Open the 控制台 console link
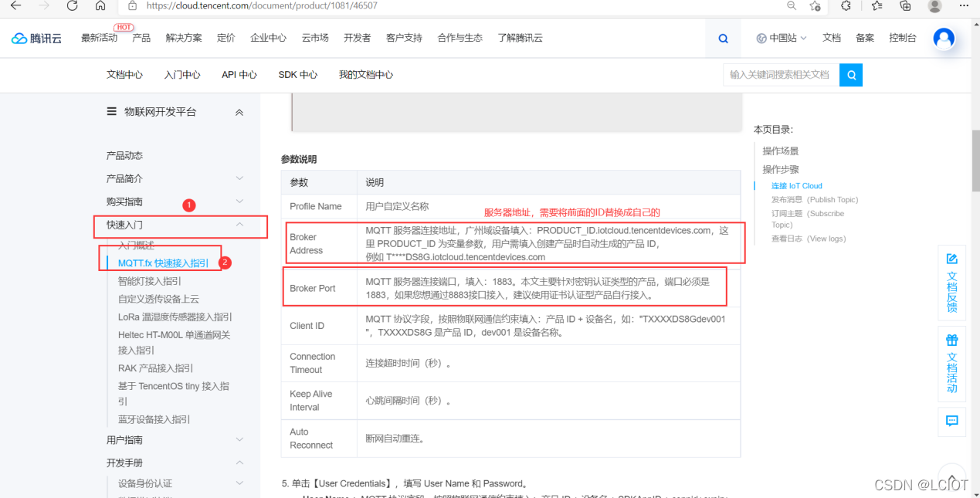This screenshot has height=498, width=980. (903, 38)
